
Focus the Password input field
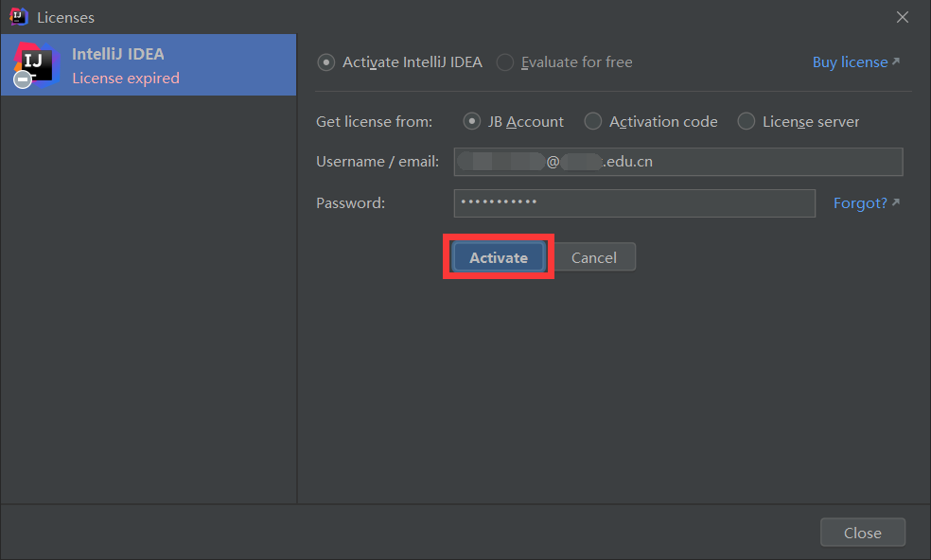click(634, 203)
